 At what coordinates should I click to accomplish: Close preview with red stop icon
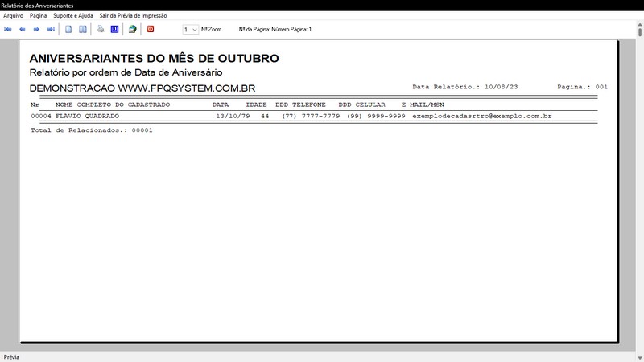(x=151, y=29)
